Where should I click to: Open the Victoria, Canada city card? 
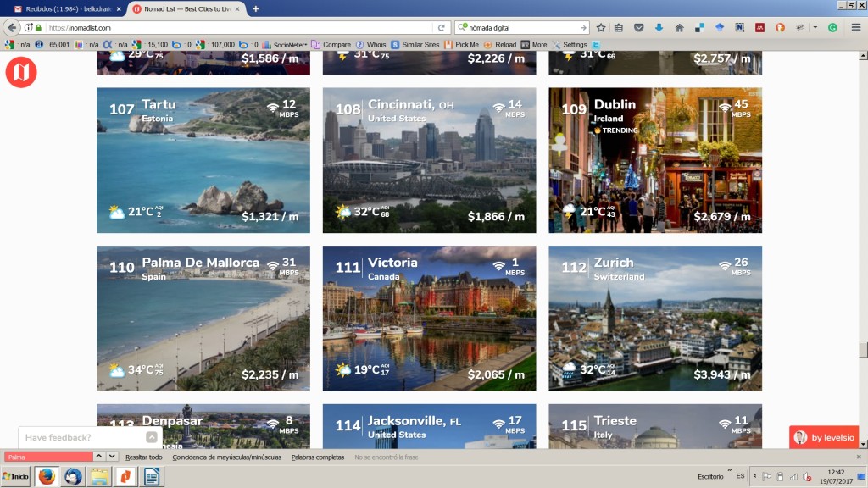(429, 319)
